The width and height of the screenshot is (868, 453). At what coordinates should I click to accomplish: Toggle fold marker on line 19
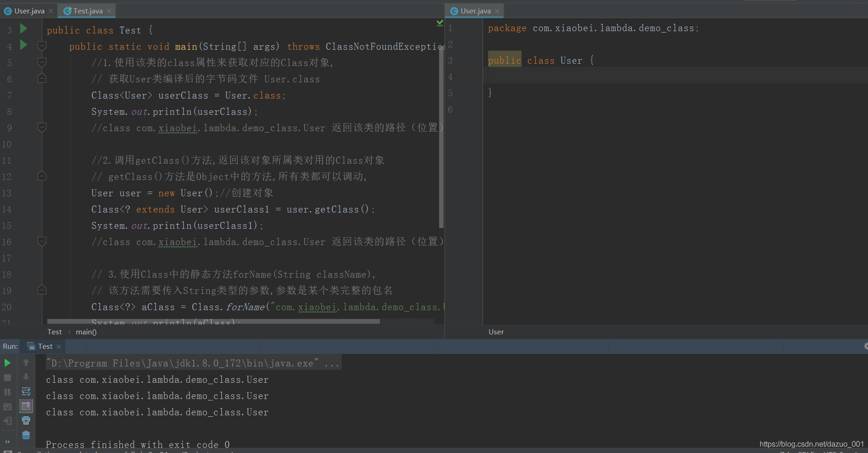click(42, 290)
